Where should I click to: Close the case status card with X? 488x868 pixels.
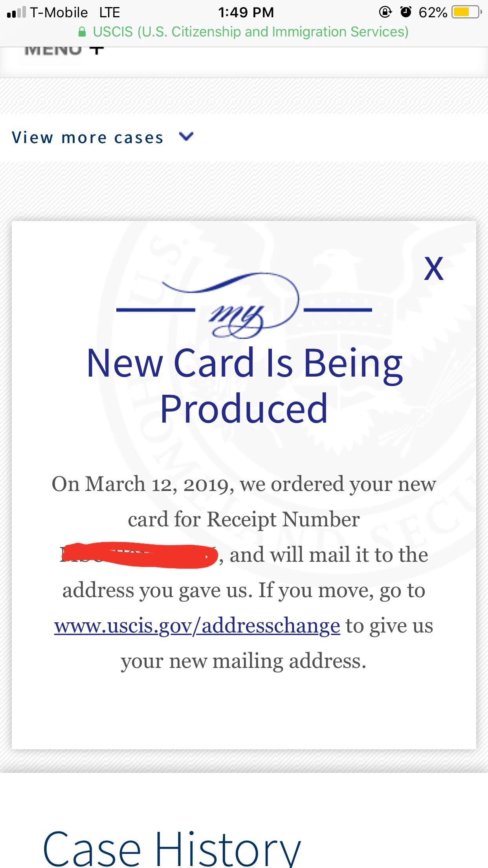[x=434, y=269]
